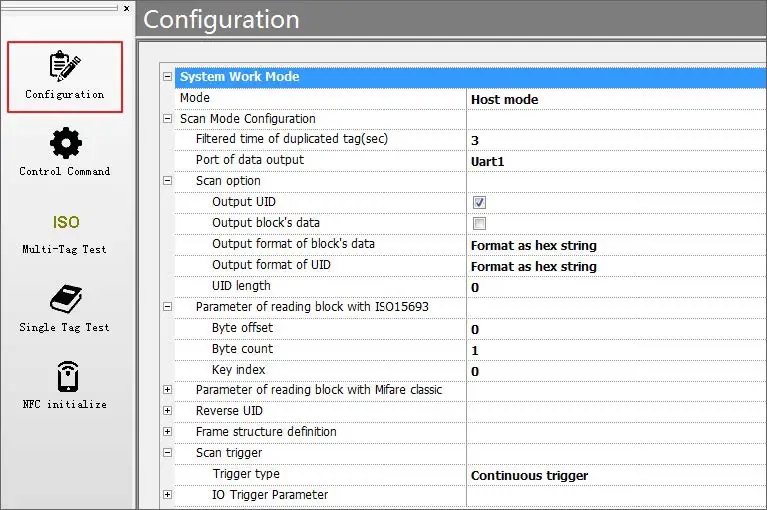Launch the NFC initialize phone icon
The height and width of the screenshot is (510, 767).
coord(65,376)
